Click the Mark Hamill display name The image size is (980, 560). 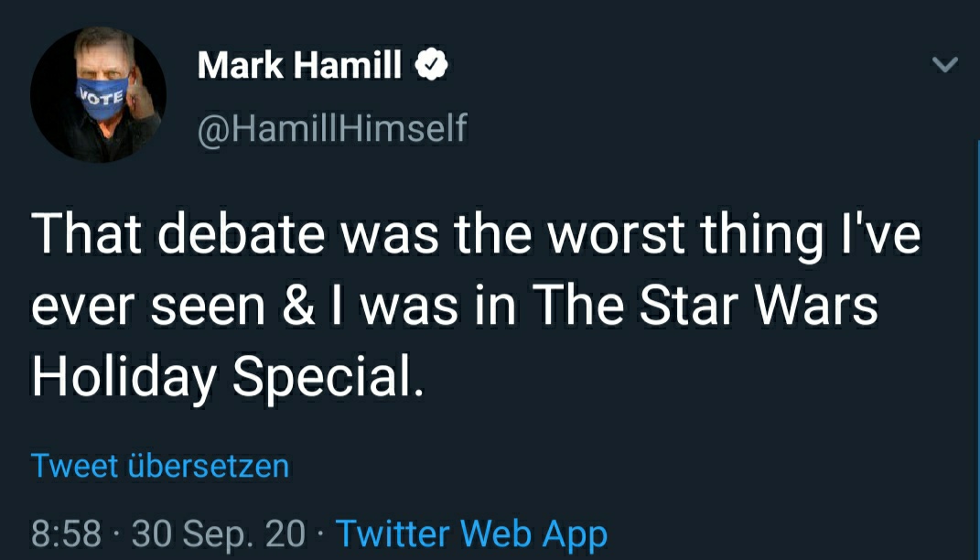click(x=299, y=65)
